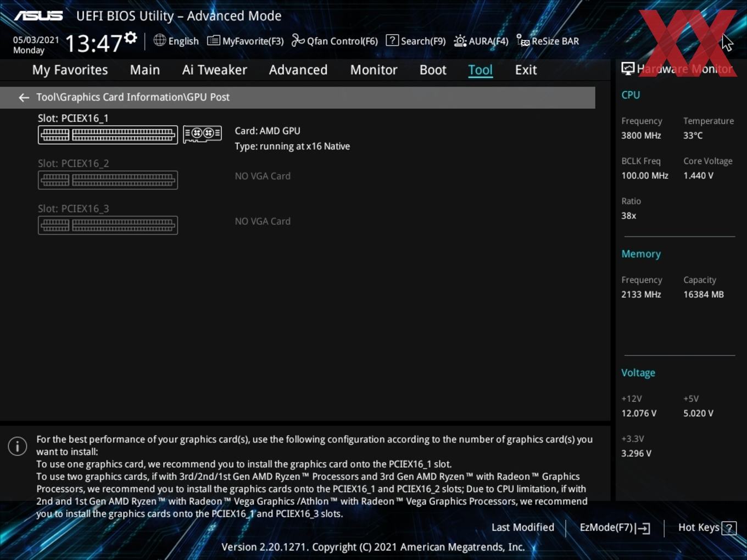The width and height of the screenshot is (747, 560).
Task: Select the Tool tab
Action: pos(480,70)
